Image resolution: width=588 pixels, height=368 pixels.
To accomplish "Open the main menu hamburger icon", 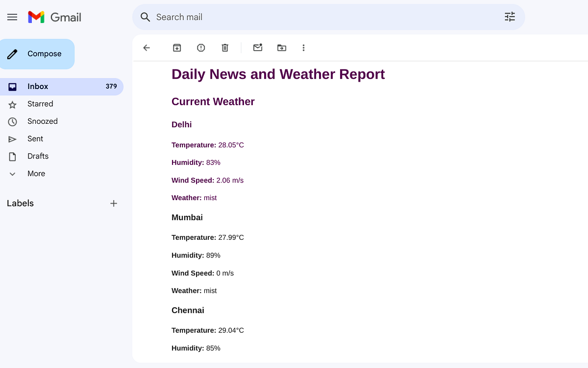I will [12, 17].
